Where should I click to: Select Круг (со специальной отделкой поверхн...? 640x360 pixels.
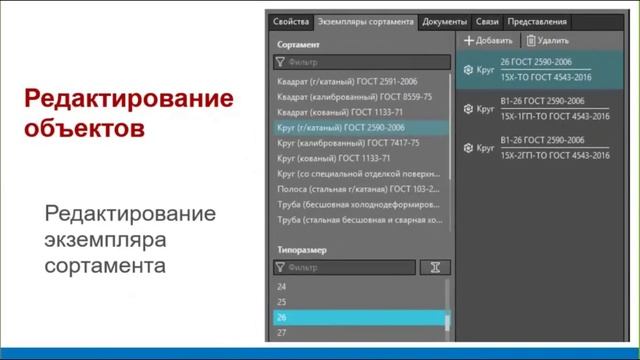tap(361, 174)
